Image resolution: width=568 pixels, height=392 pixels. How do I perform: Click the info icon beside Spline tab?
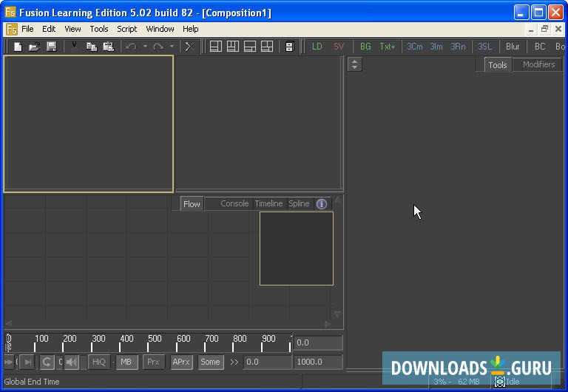pos(322,204)
